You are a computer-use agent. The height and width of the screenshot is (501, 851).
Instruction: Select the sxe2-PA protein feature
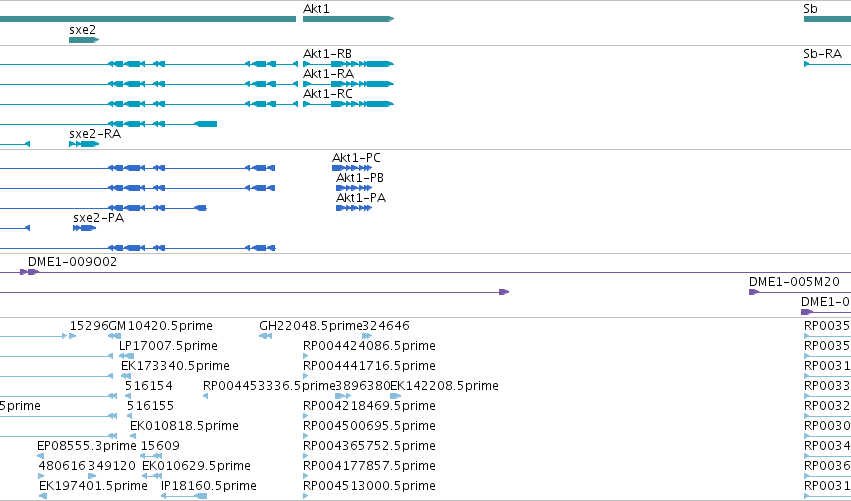[x=85, y=228]
